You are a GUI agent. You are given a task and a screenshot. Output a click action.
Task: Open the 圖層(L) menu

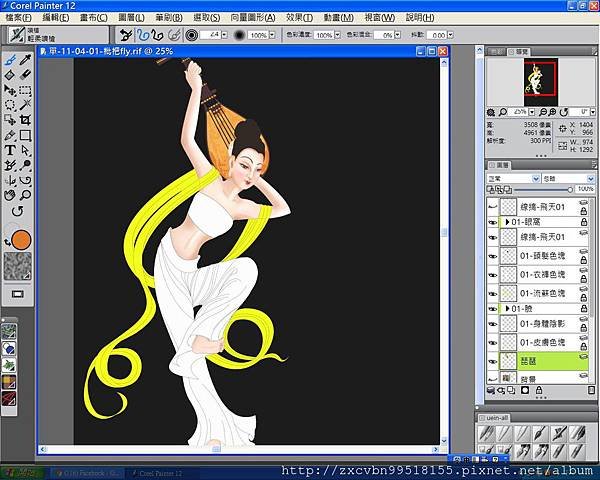[x=131, y=18]
